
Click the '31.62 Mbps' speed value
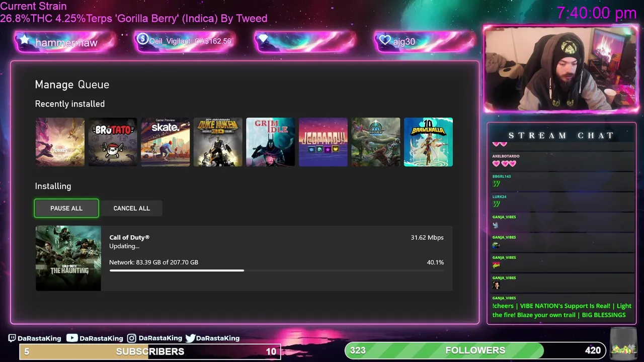coord(427,237)
